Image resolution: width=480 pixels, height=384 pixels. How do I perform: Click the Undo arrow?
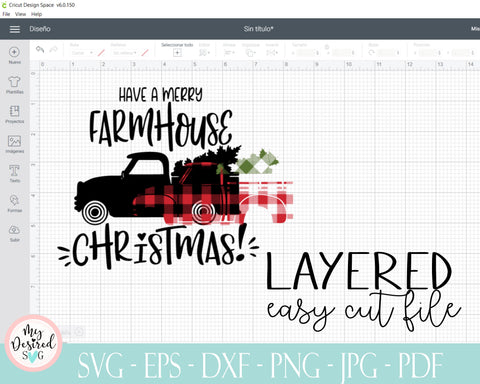coord(40,50)
